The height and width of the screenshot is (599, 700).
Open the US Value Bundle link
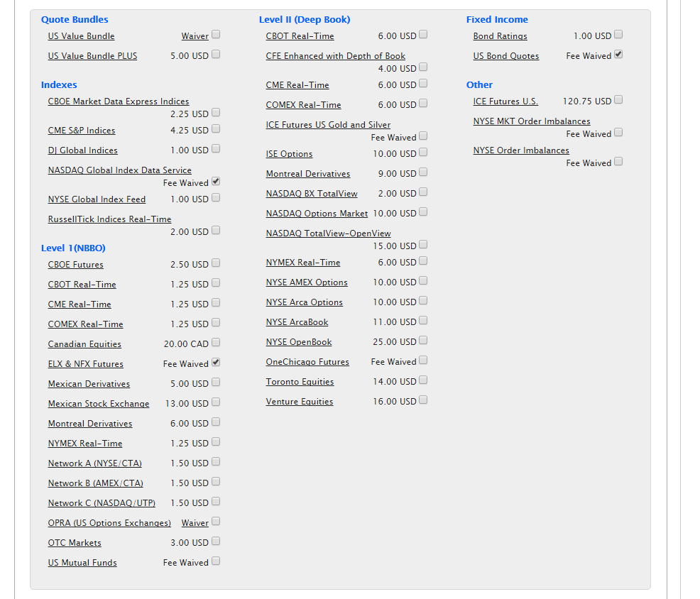click(x=81, y=36)
